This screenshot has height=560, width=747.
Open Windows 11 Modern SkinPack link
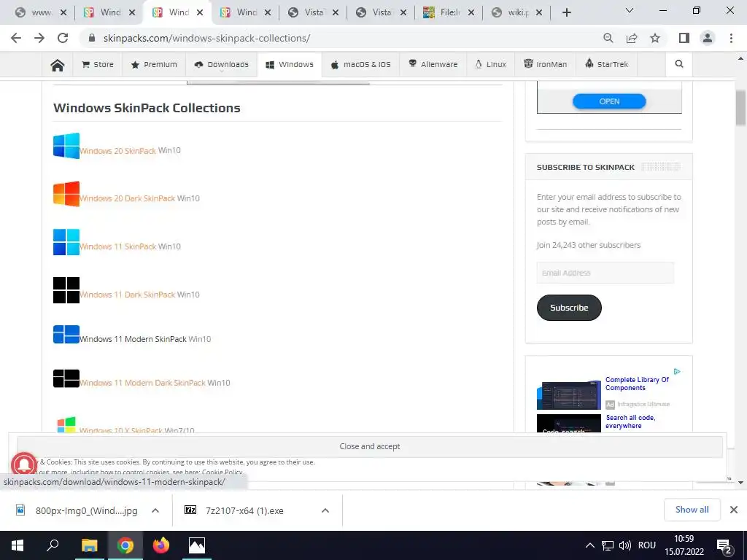[133, 339]
